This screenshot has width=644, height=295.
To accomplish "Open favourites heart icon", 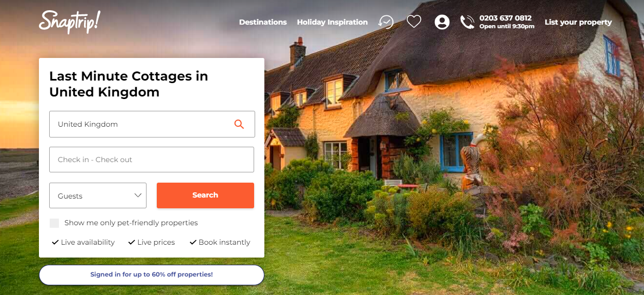I will (x=414, y=22).
